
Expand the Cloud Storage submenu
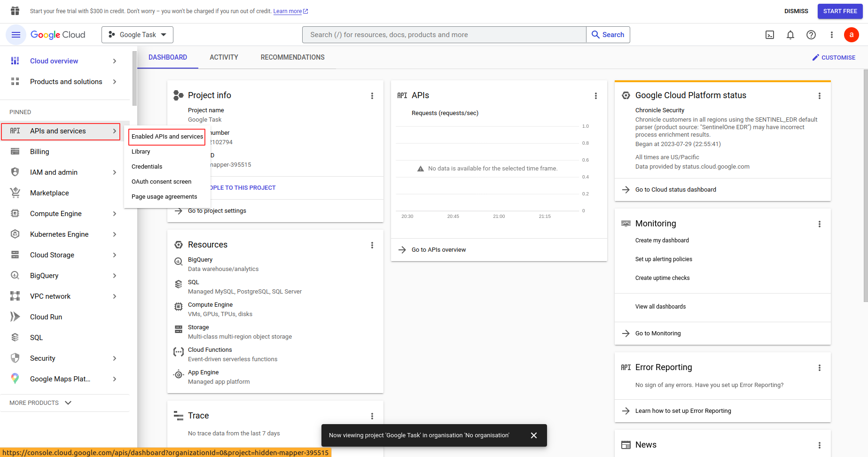coord(115,255)
